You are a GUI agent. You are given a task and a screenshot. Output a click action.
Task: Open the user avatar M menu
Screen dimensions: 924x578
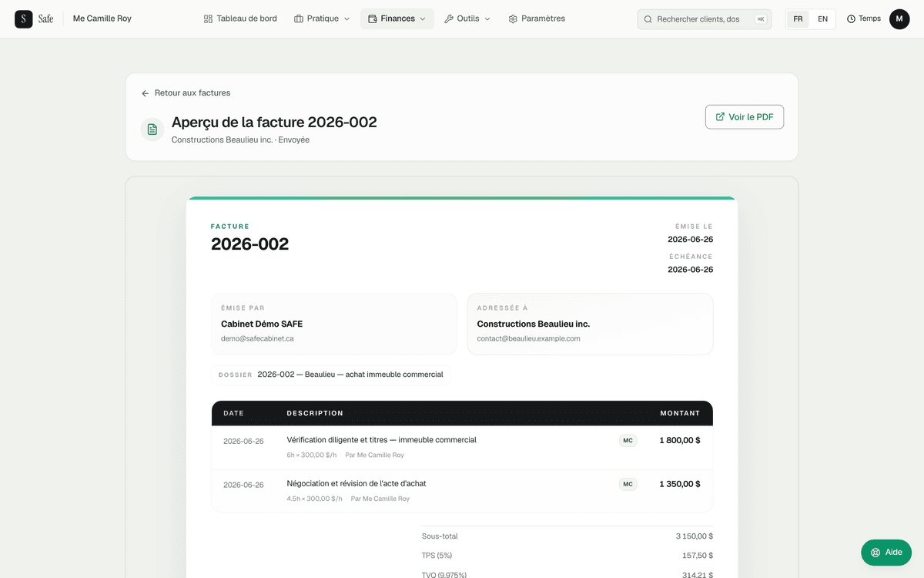(x=899, y=19)
